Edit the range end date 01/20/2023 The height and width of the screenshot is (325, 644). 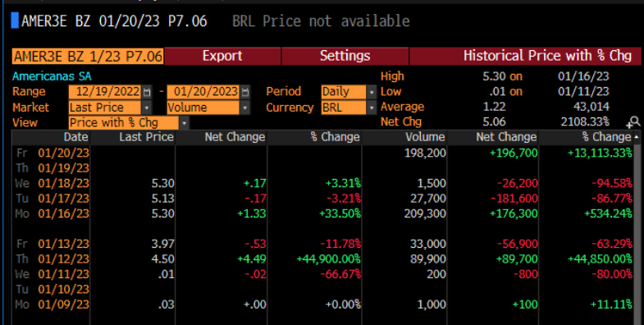click(x=203, y=91)
